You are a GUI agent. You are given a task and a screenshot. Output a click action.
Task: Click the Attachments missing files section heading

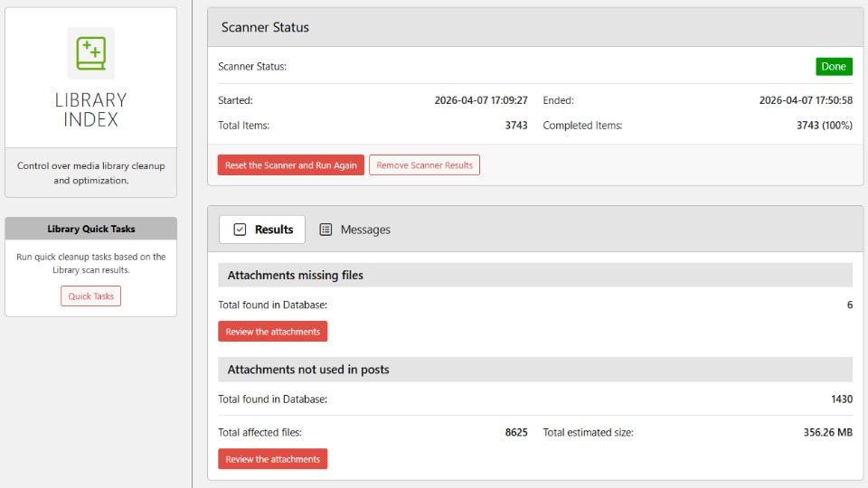click(x=295, y=275)
